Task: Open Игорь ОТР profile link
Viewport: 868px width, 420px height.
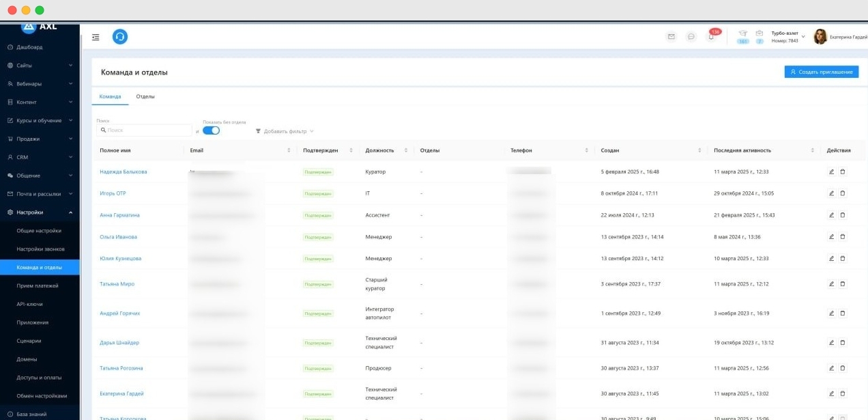Action: [113, 193]
